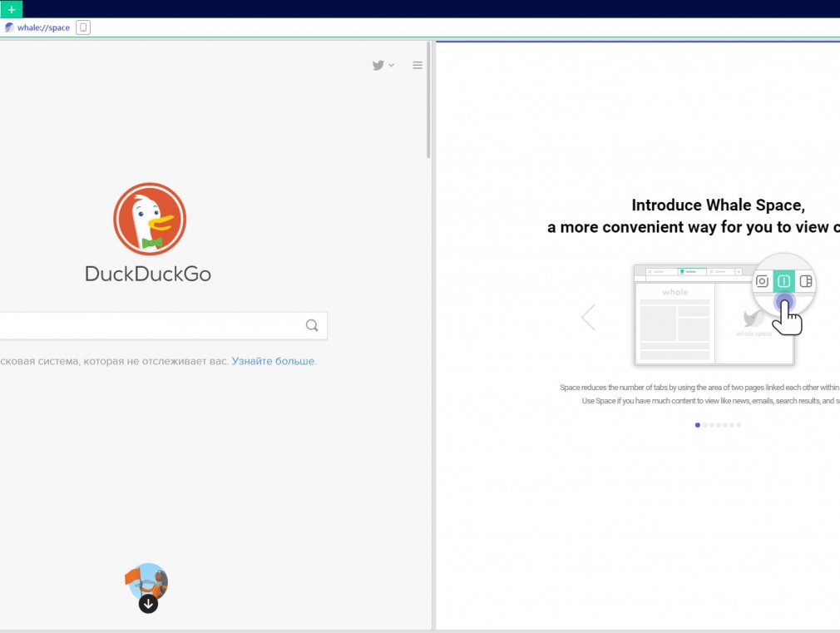Expand the chevron next to the Twitter icon

tap(392, 66)
